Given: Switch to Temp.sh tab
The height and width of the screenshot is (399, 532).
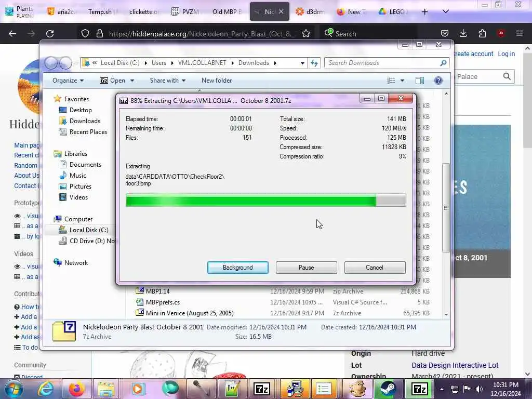Looking at the screenshot, I should pyautogui.click(x=102, y=11).
